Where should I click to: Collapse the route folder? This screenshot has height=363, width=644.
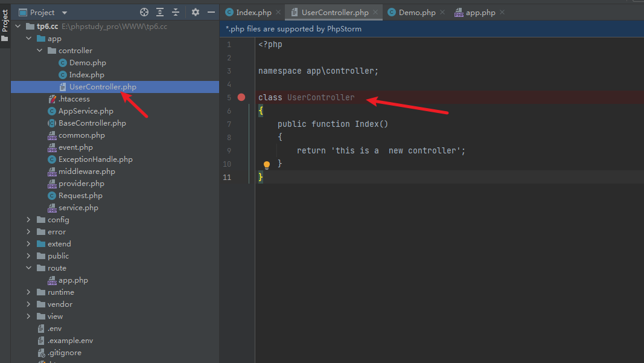tap(29, 268)
